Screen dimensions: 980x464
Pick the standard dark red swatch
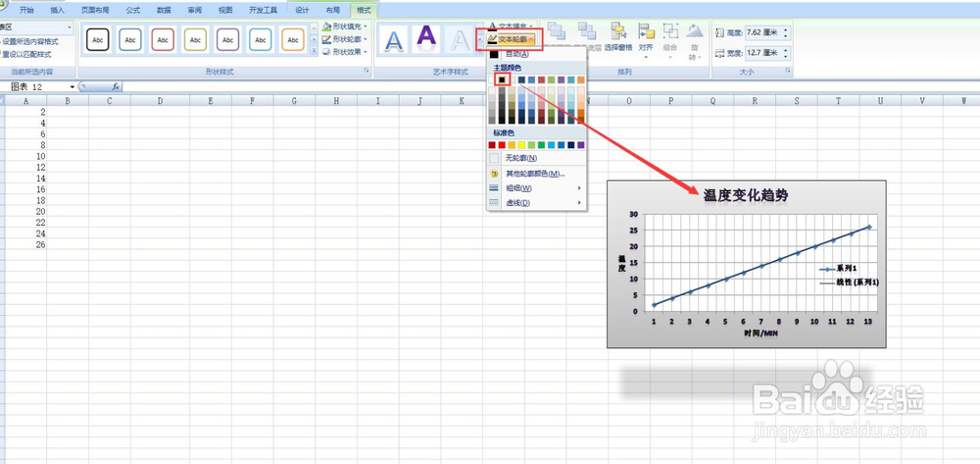click(492, 145)
